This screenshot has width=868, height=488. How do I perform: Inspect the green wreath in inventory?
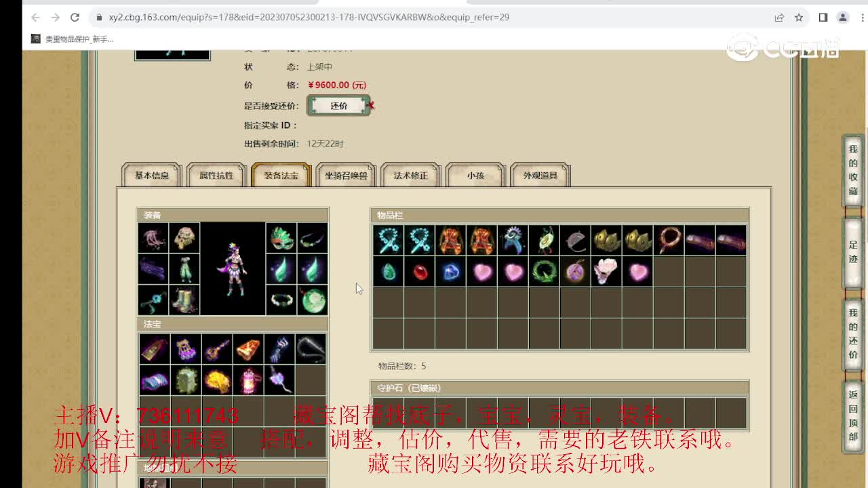[x=544, y=271]
